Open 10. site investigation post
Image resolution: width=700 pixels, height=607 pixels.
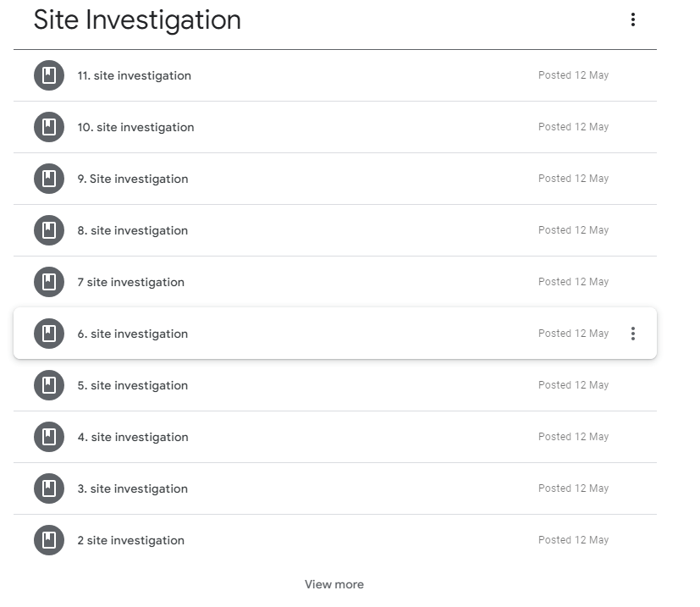pos(136,127)
